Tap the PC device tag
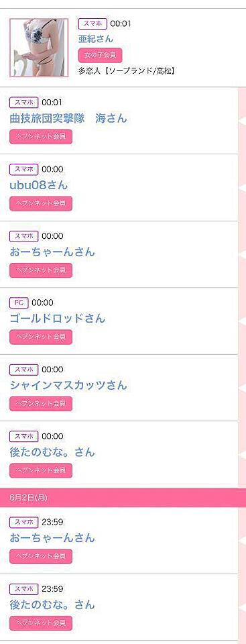Screen dimensions: 246x644 19,303
